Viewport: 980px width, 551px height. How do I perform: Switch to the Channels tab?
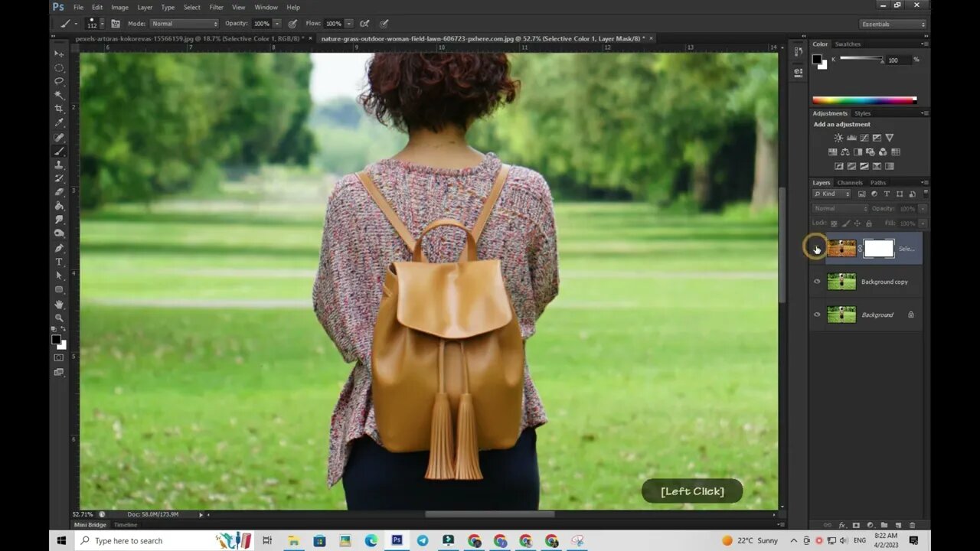850,182
